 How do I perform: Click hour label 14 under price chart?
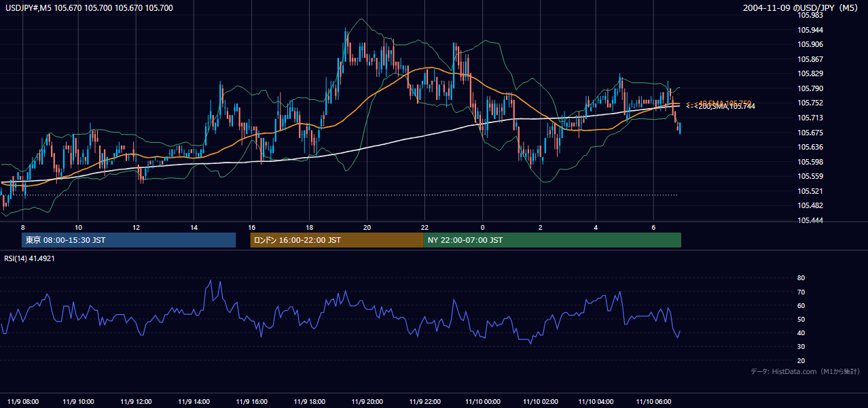(194, 227)
